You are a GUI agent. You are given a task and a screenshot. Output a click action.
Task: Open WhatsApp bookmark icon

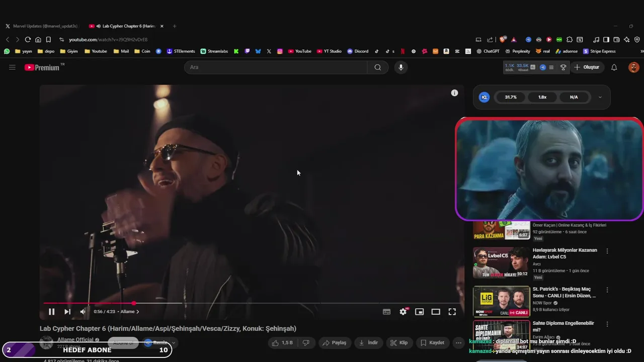(7, 51)
